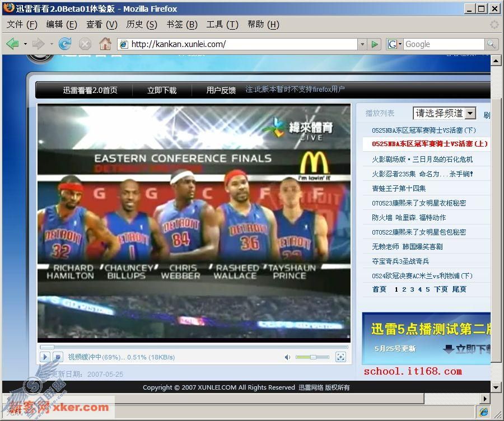
Task: Click the vertical scrollbar up arrow
Action: click(x=496, y=60)
